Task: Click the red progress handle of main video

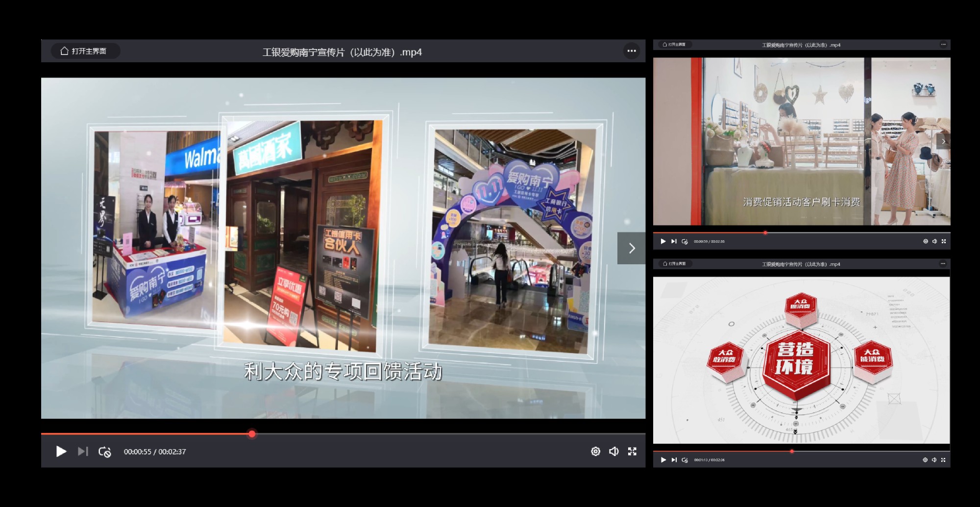Action: pos(252,434)
